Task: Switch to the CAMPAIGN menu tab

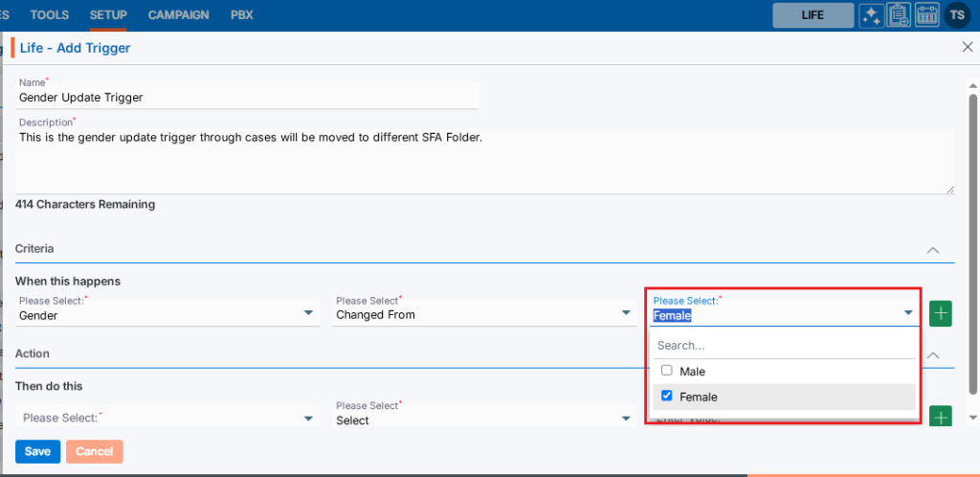Action: pos(179,15)
